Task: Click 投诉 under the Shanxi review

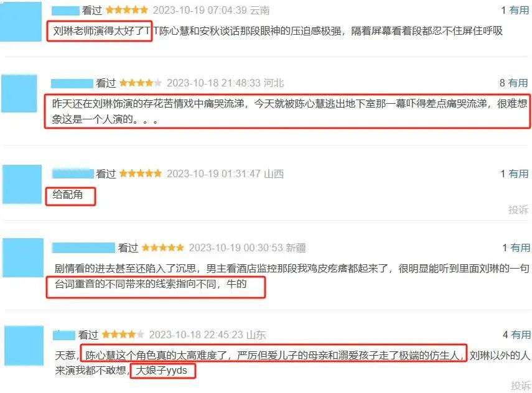Action: pos(518,210)
